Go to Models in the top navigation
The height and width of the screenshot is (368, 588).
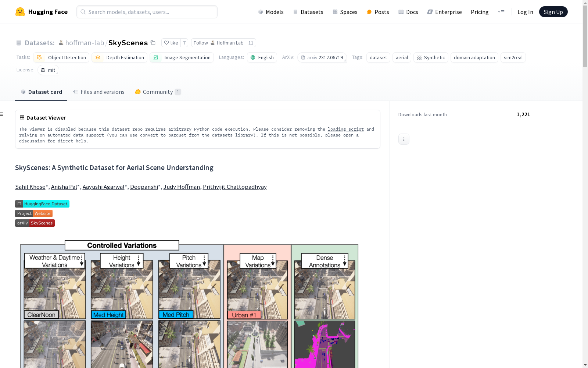click(271, 12)
